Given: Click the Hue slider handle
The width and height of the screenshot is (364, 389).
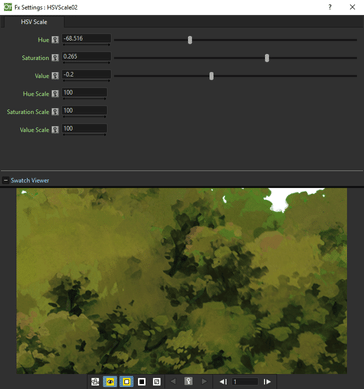Looking at the screenshot, I should [x=190, y=40].
